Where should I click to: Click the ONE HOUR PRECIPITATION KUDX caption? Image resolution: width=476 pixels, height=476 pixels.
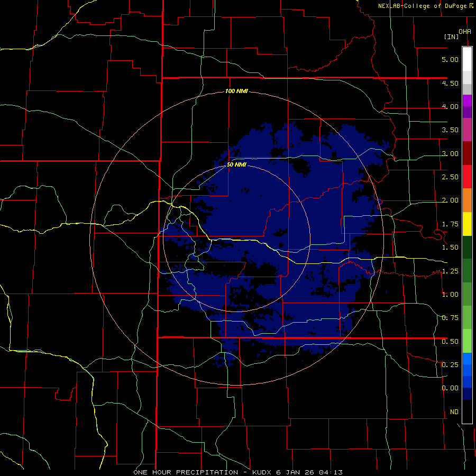click(238, 472)
